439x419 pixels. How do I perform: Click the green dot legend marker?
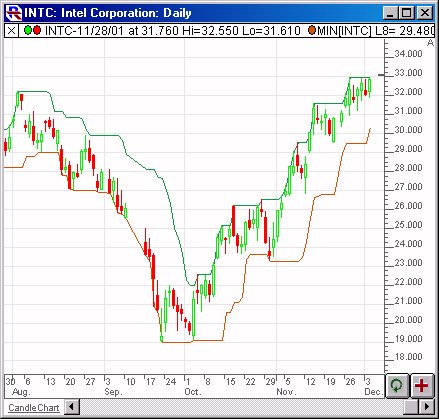tap(28, 31)
